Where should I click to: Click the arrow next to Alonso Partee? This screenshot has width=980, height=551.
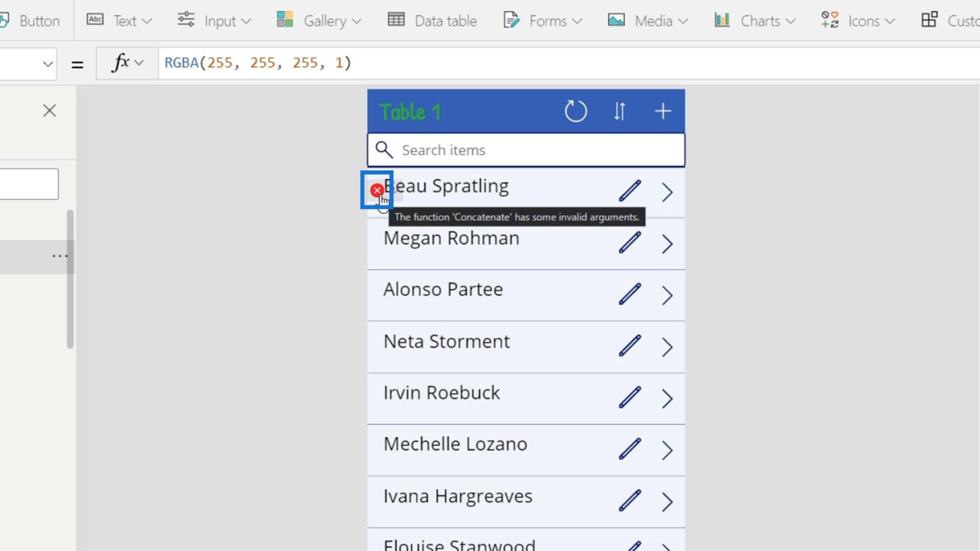coord(667,296)
